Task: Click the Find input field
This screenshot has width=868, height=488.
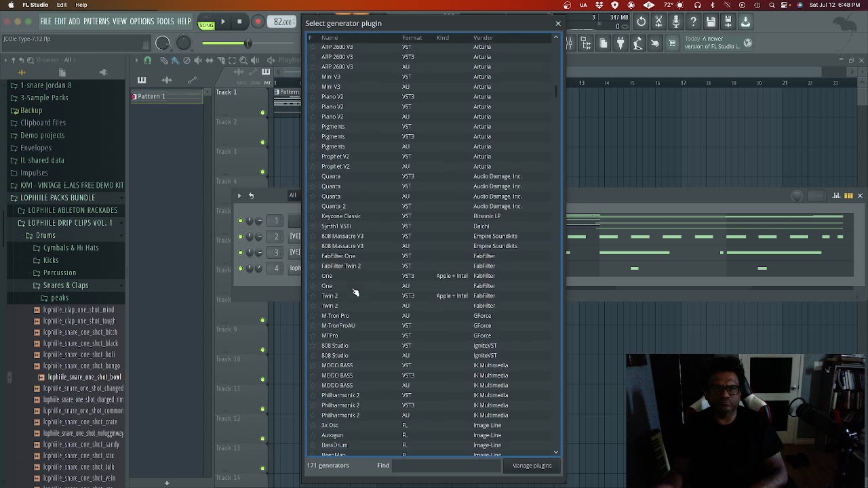Action: tap(447, 466)
